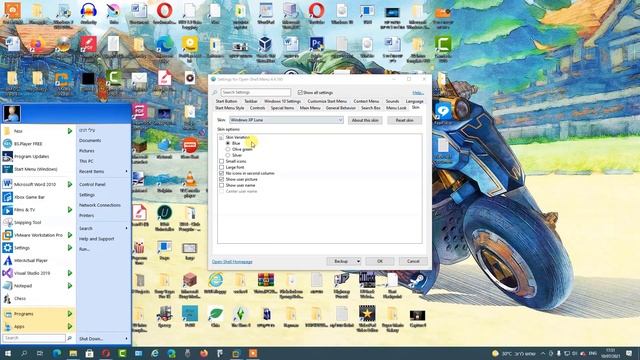This screenshot has height=360, width=640.
Task: Open Network Connections in the start menu
Action: (103, 205)
